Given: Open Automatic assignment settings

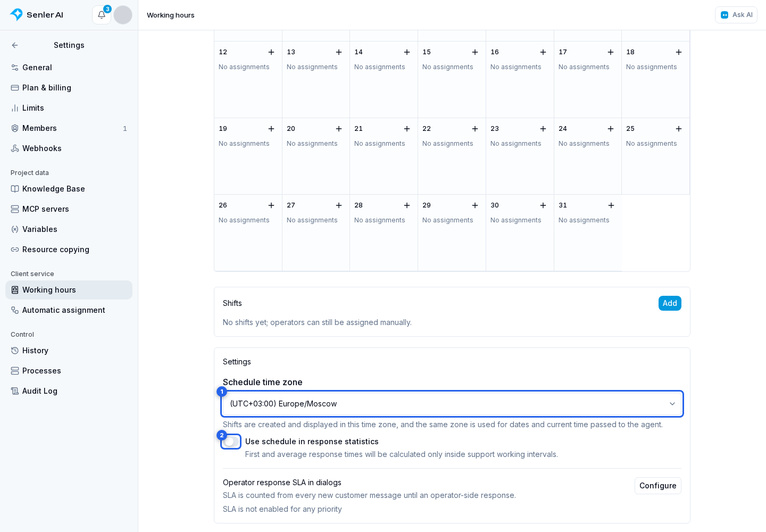Looking at the screenshot, I should tap(69, 310).
